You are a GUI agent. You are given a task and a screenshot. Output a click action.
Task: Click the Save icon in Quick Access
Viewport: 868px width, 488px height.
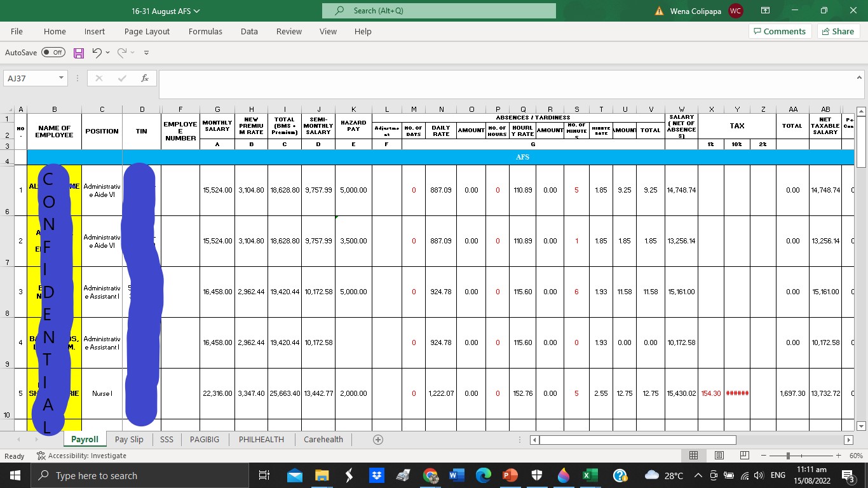79,53
